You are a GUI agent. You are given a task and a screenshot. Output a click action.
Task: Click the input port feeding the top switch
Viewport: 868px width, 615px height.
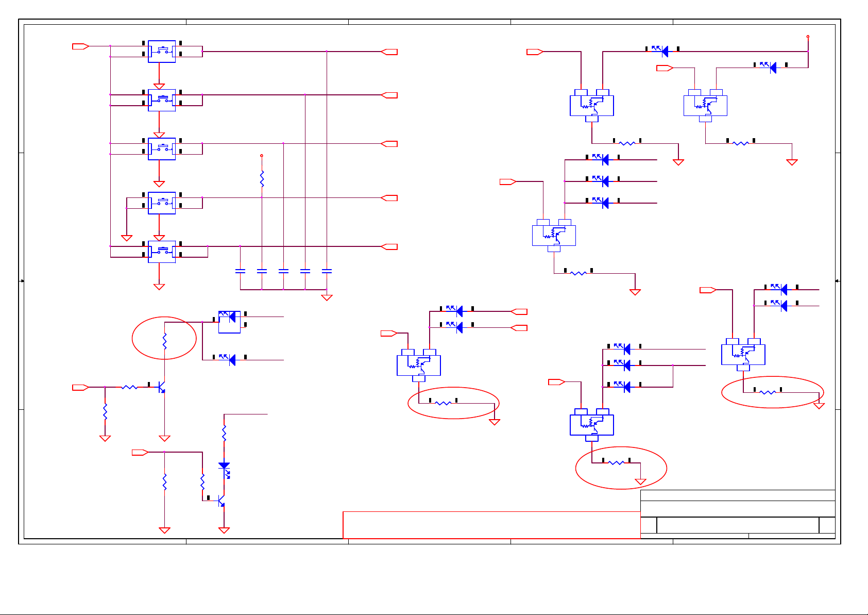[x=81, y=46]
